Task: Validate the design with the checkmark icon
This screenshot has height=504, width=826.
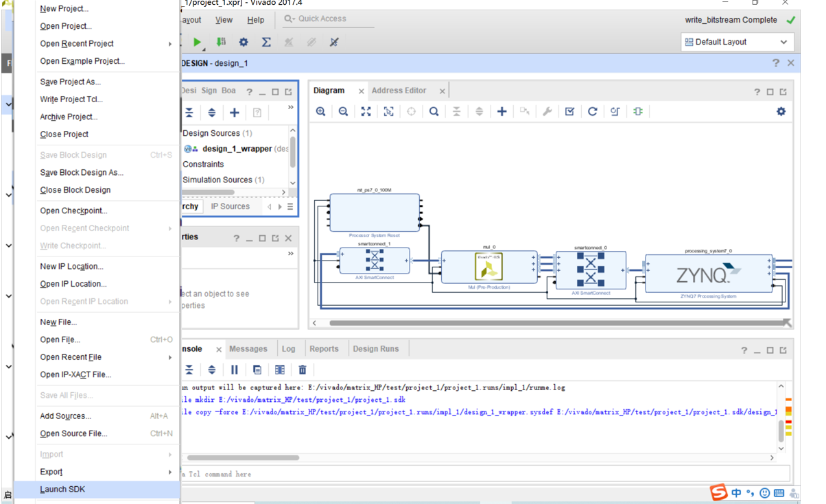Action: 569,111
